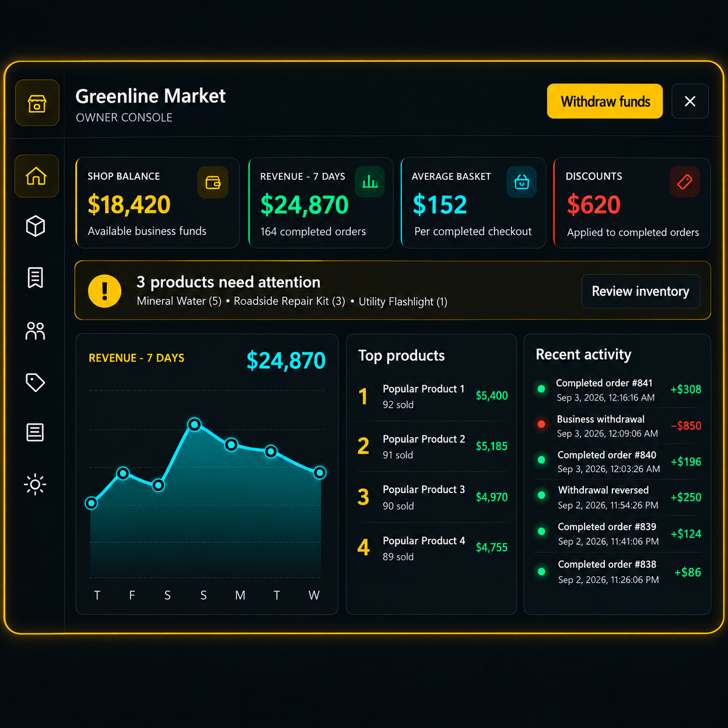Click the $5,400 amount in Top products

pyautogui.click(x=492, y=396)
